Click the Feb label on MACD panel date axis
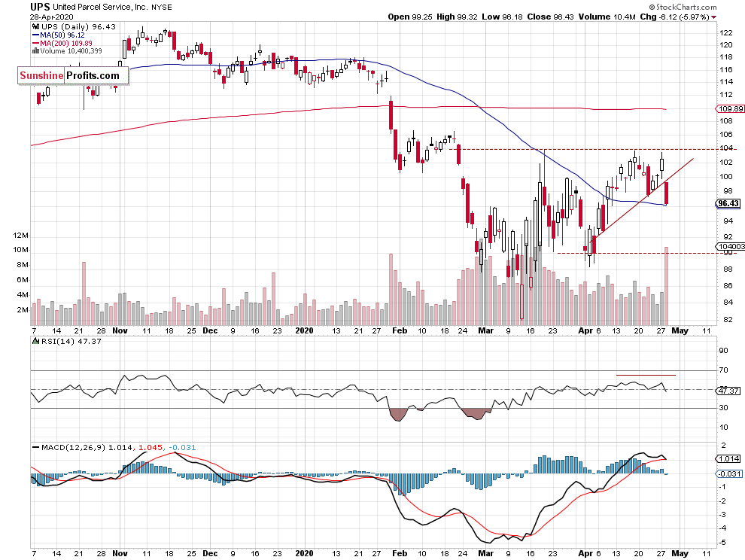The width and height of the screenshot is (745, 560). 400,553
